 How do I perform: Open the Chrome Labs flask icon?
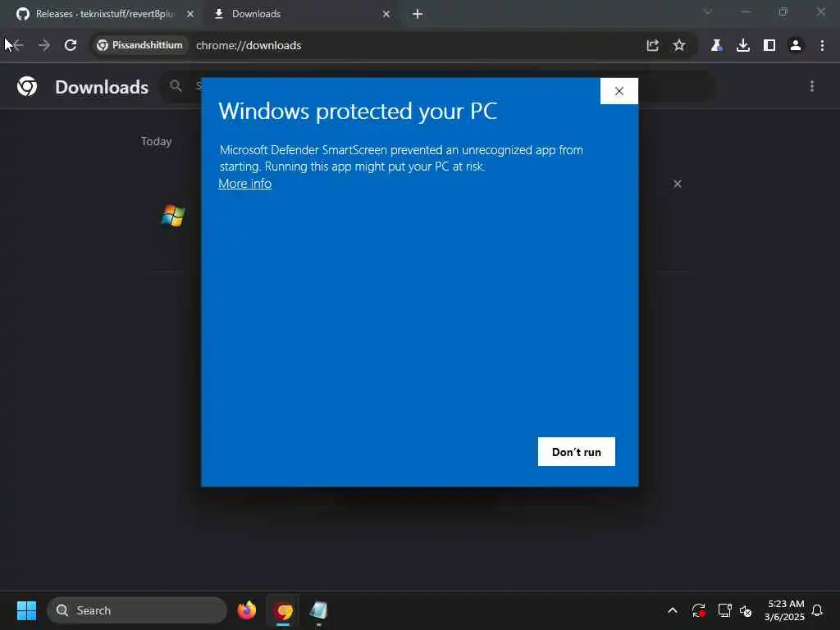pyautogui.click(x=716, y=46)
